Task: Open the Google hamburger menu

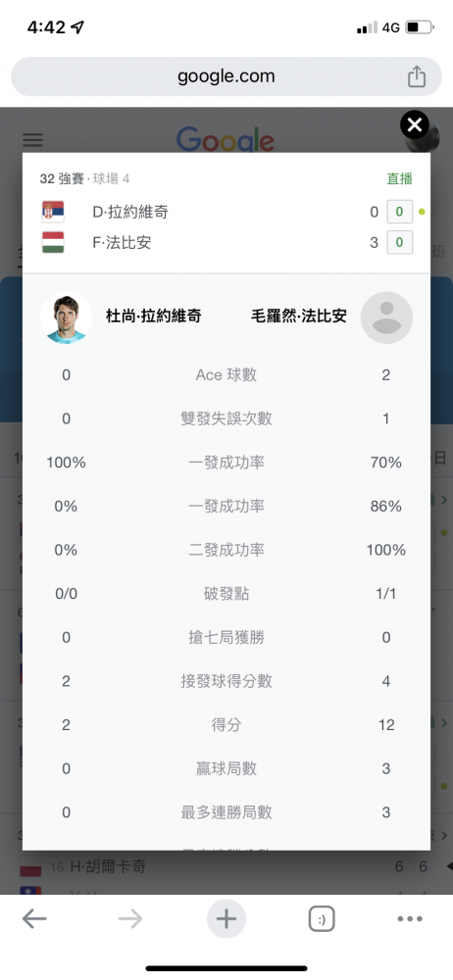Action: [x=33, y=139]
